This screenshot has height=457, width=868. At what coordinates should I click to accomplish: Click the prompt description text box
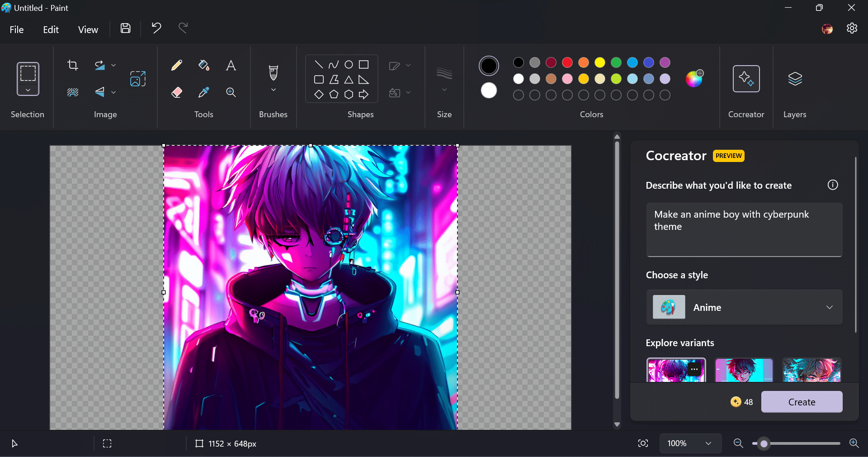tap(744, 229)
